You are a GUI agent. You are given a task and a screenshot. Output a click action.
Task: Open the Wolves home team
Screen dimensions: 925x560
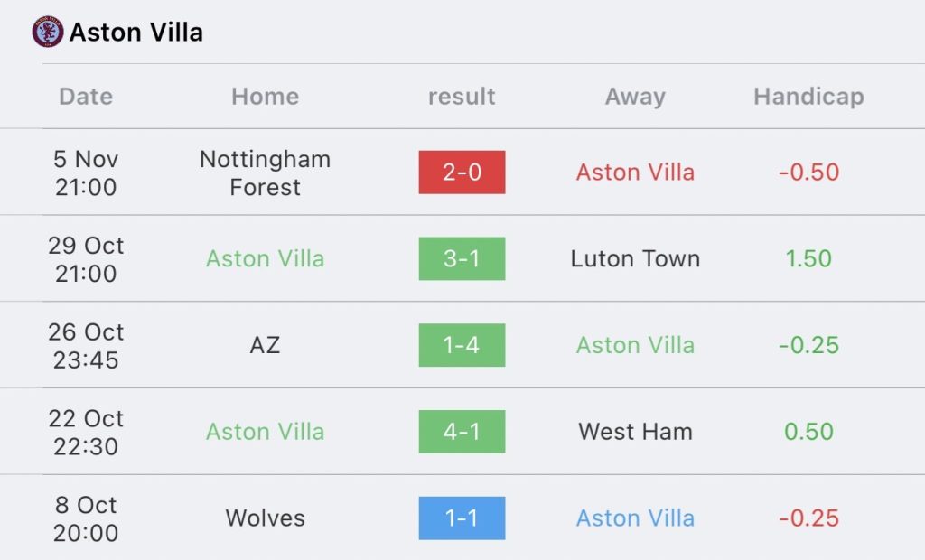[265, 518]
